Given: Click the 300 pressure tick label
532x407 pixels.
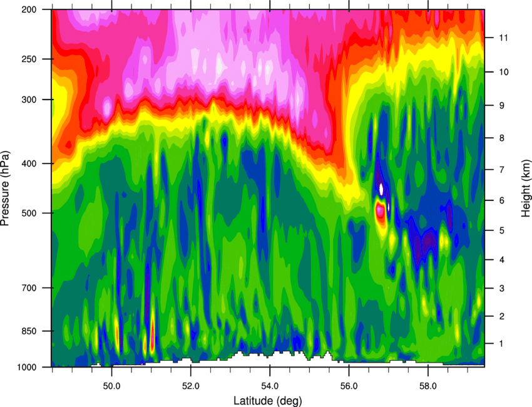Looking at the screenshot, I should (x=29, y=100).
